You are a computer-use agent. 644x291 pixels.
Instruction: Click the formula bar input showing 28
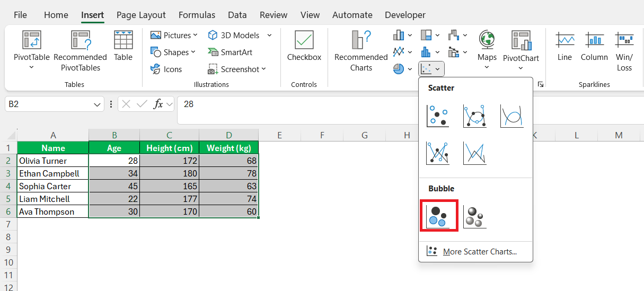pos(408,104)
